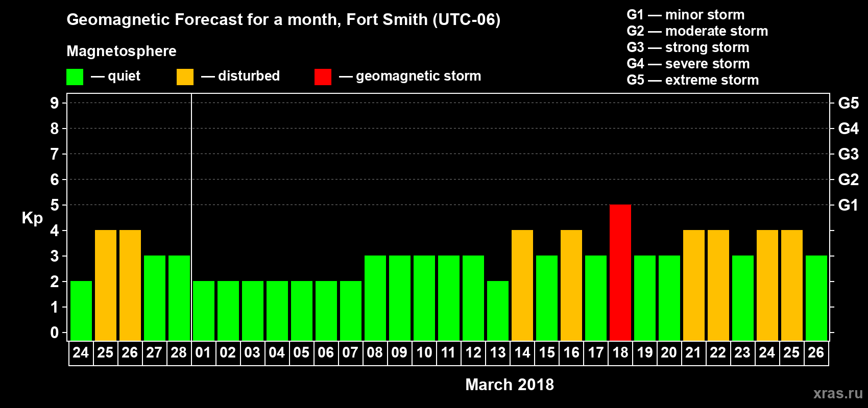Image resolution: width=868 pixels, height=408 pixels.
Task: Click the Kp axis value 2
Action: click(55, 282)
